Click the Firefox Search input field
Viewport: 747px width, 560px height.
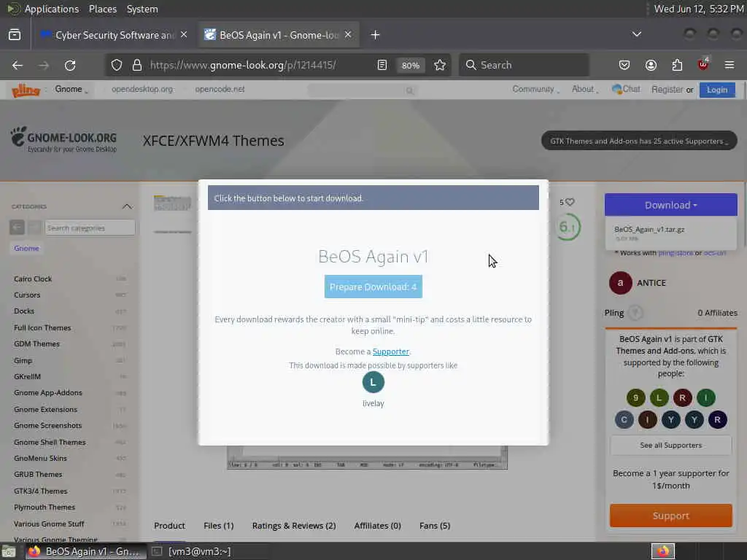coord(524,65)
